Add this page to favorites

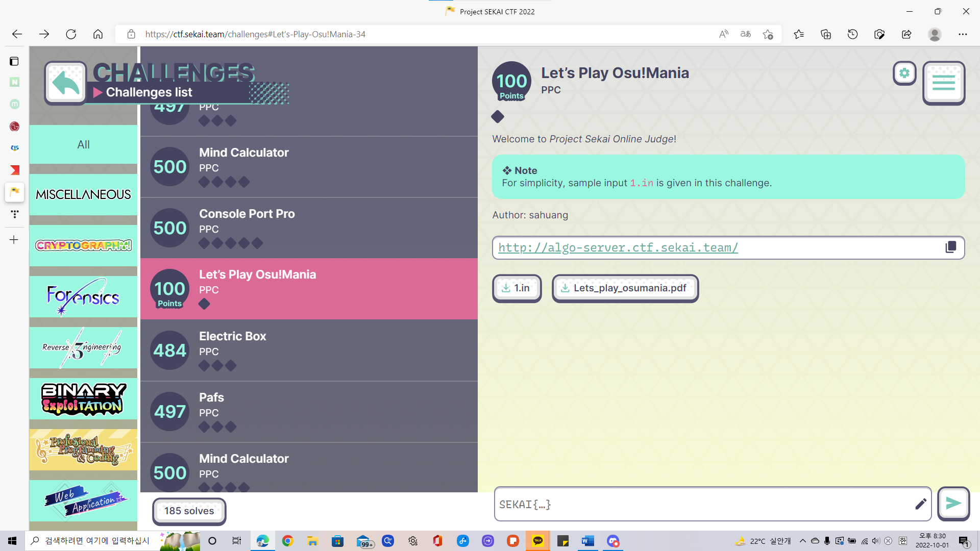click(768, 34)
